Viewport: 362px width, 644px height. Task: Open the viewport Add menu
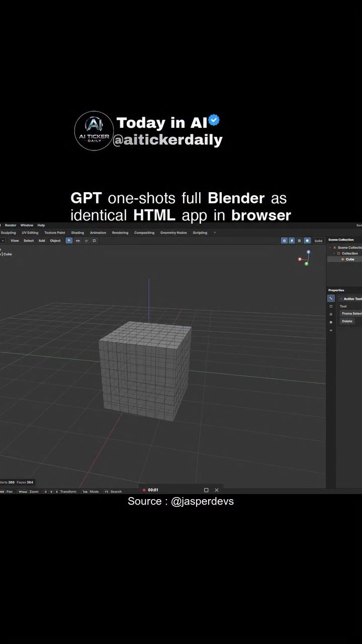[42, 240]
